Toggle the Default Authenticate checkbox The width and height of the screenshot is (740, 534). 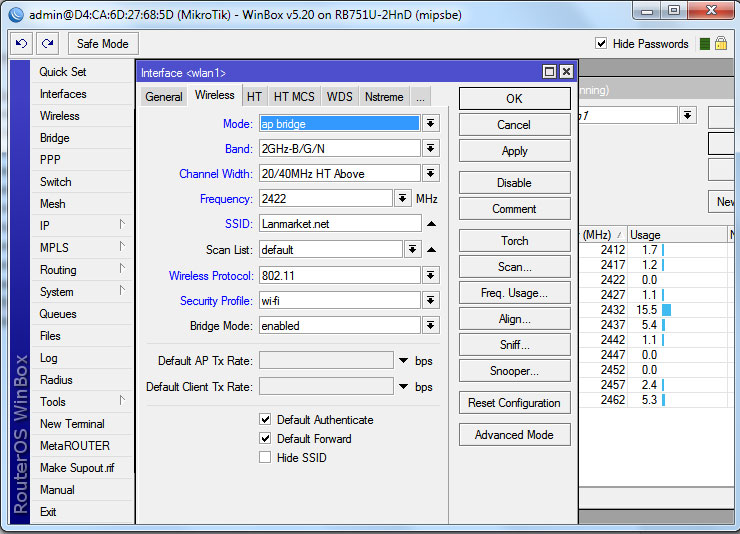(x=265, y=420)
